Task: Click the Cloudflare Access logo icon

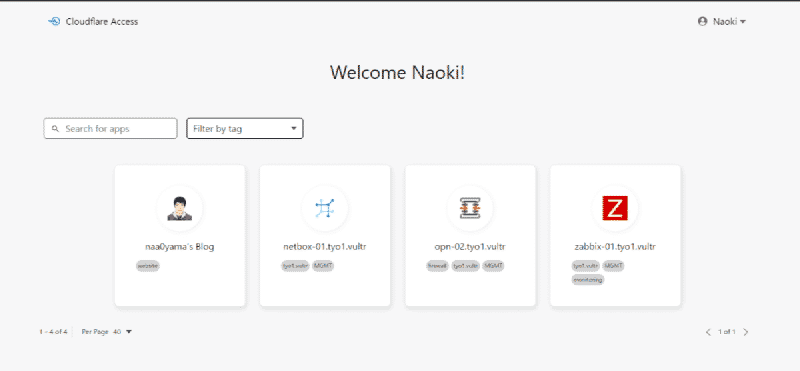Action: tap(54, 21)
